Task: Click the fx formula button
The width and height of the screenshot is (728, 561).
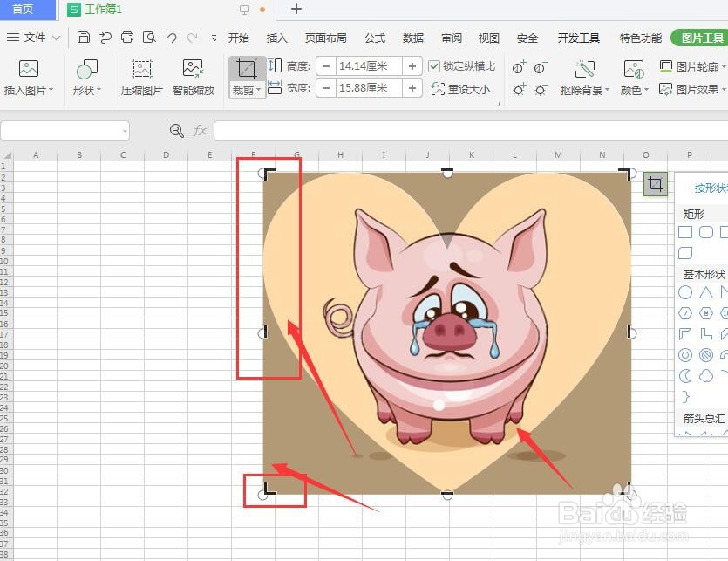Action: click(200, 130)
